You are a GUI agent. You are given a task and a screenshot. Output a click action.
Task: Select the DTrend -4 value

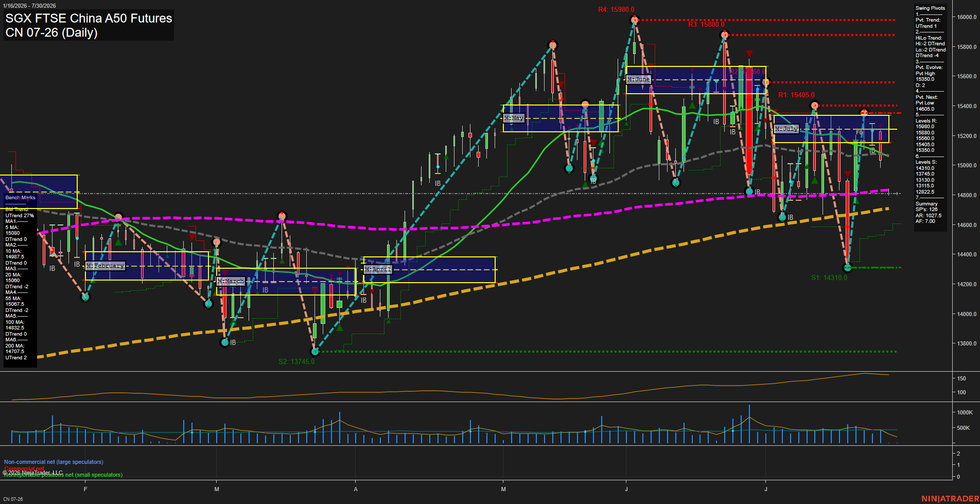(x=927, y=56)
